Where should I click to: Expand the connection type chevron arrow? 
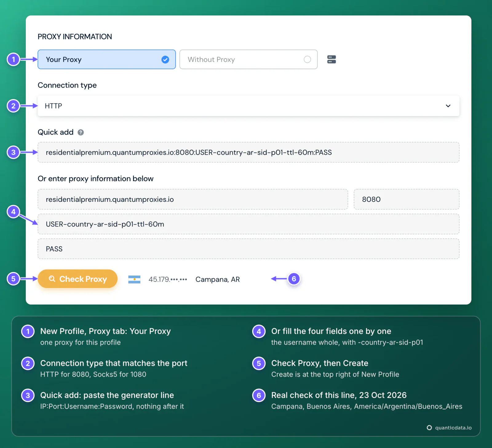click(x=448, y=106)
